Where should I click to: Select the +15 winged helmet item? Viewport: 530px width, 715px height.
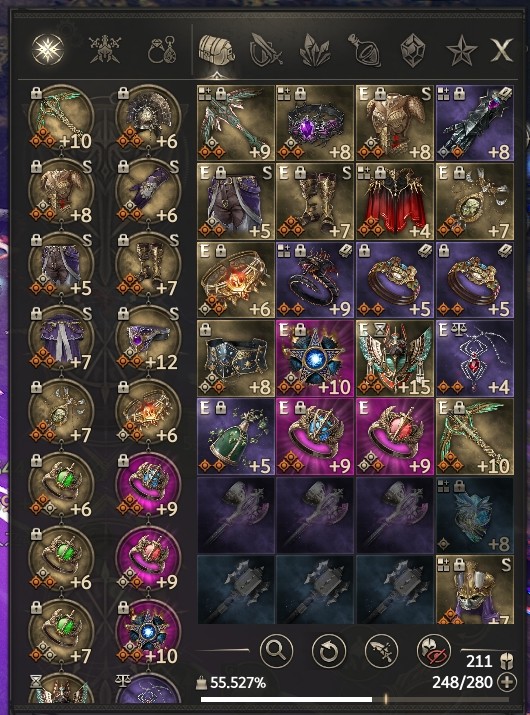pos(394,358)
